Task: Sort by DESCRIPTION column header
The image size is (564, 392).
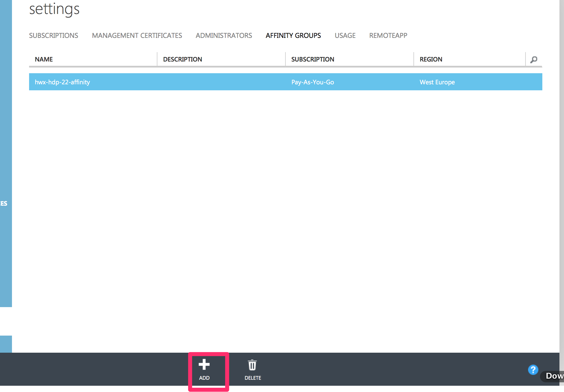Action: pyautogui.click(x=182, y=59)
